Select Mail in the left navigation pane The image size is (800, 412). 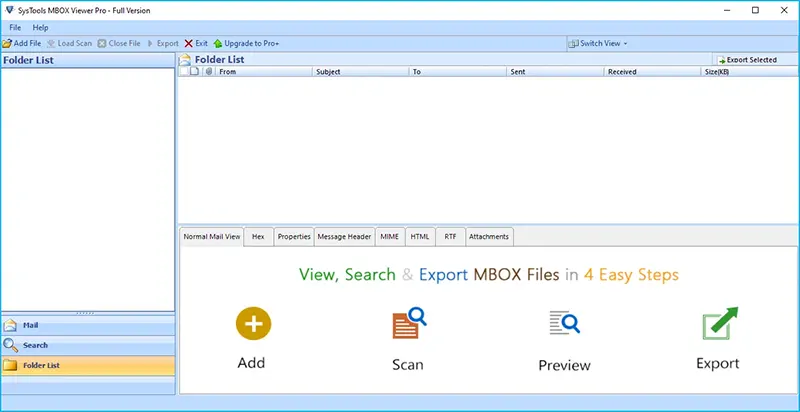tap(88, 325)
